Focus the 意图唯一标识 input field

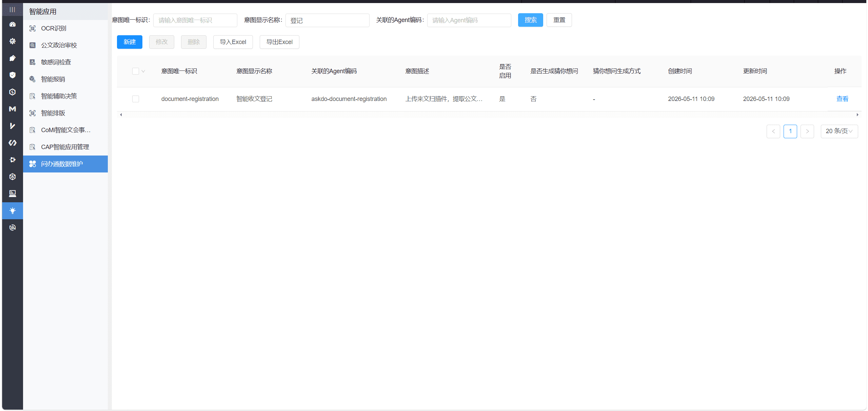coord(195,20)
